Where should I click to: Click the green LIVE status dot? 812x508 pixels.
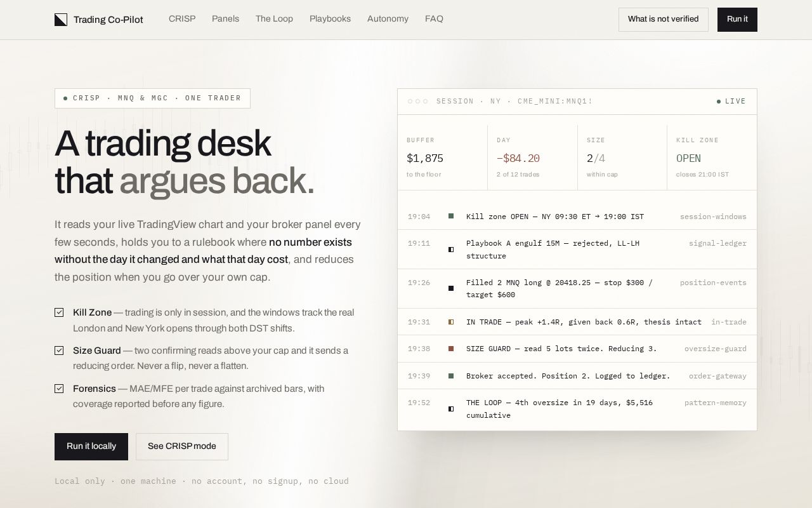point(719,102)
